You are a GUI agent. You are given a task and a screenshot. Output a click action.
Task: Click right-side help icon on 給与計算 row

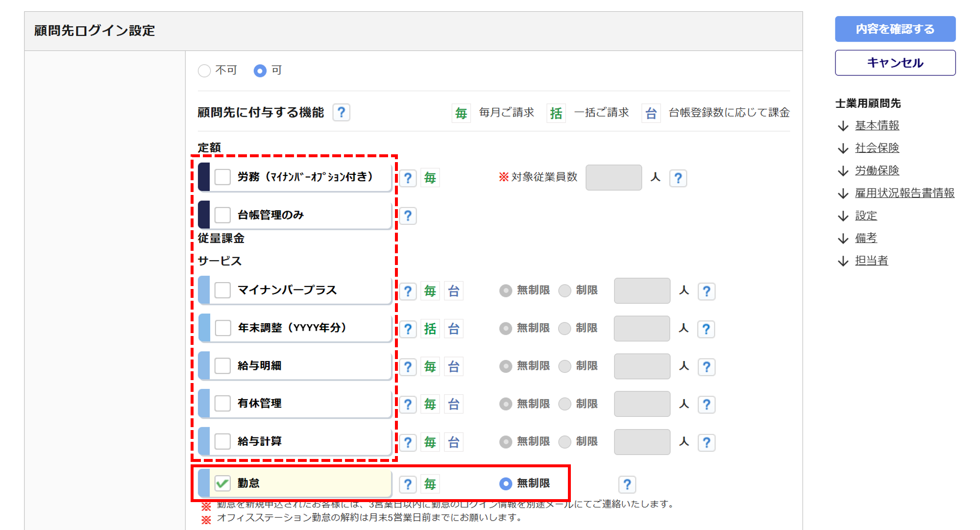pos(706,442)
